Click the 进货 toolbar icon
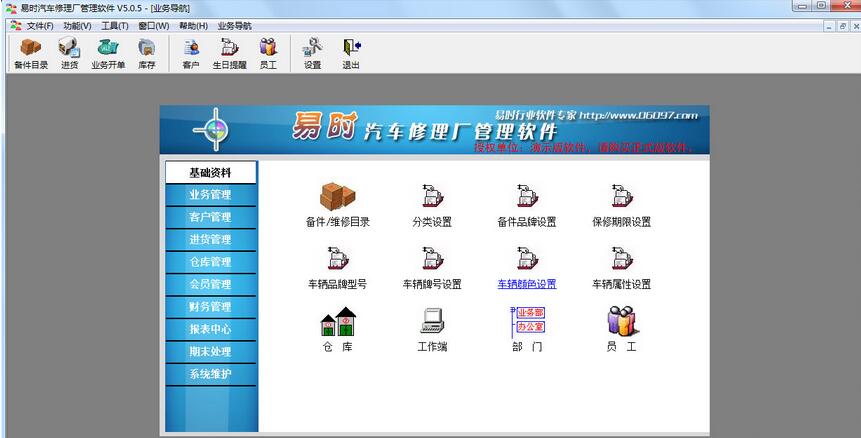Viewport: 861px width, 438px height. (69, 48)
